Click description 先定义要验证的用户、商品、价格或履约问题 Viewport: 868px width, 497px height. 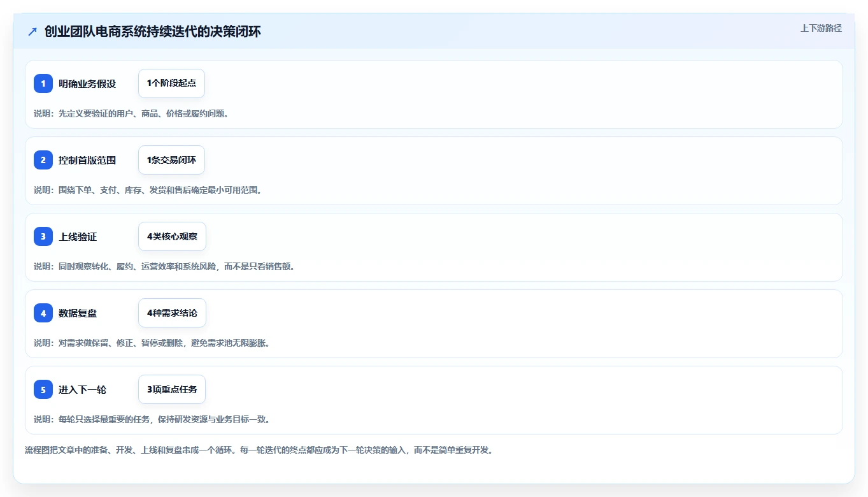coord(131,113)
